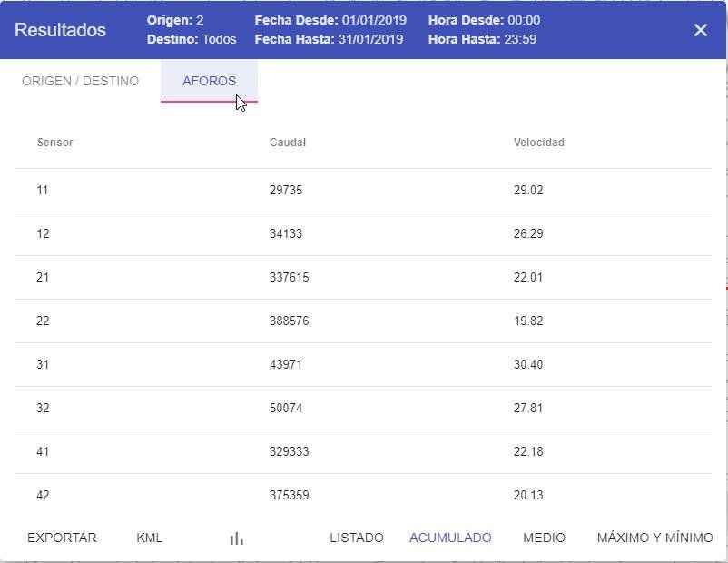Select the Aforos tab
Screen dimensions: 728x563
pos(209,81)
